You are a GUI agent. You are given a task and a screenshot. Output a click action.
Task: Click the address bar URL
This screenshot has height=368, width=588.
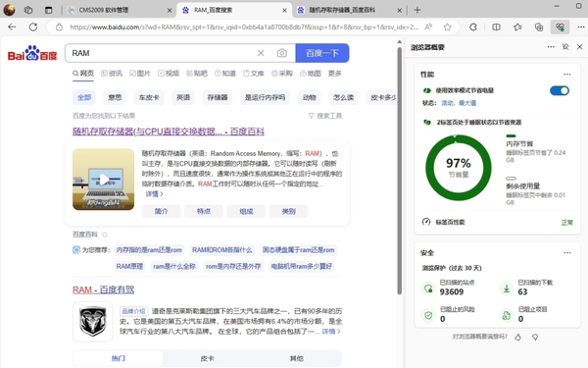(244, 27)
